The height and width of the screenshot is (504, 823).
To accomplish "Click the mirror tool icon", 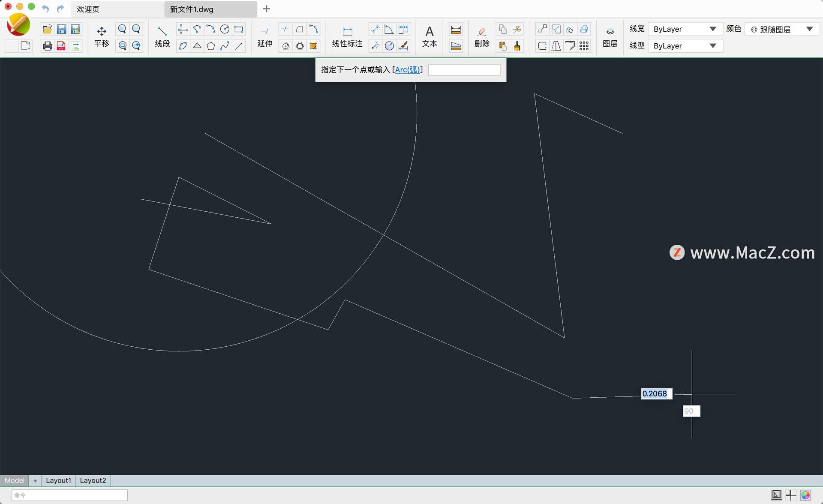I will pyautogui.click(x=556, y=46).
